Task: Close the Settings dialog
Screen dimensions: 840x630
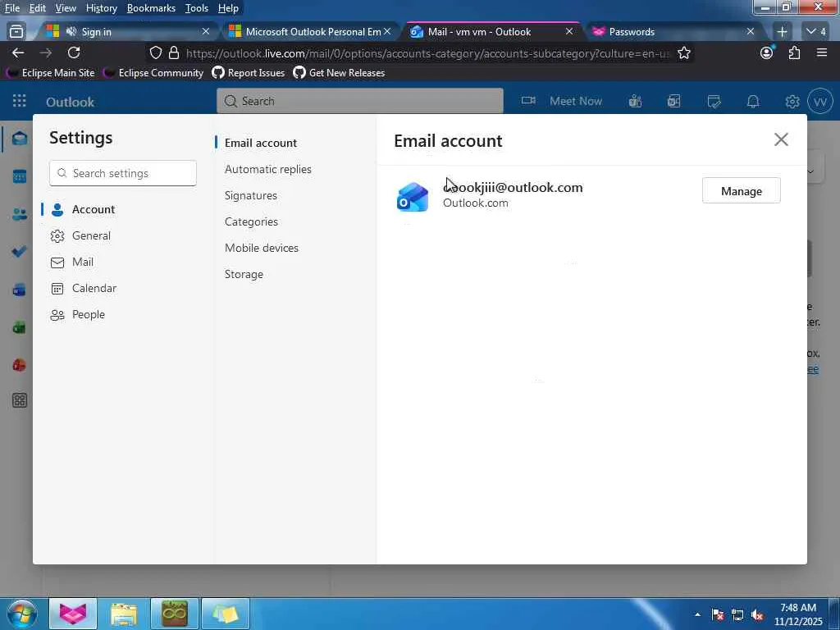Action: pos(781,139)
